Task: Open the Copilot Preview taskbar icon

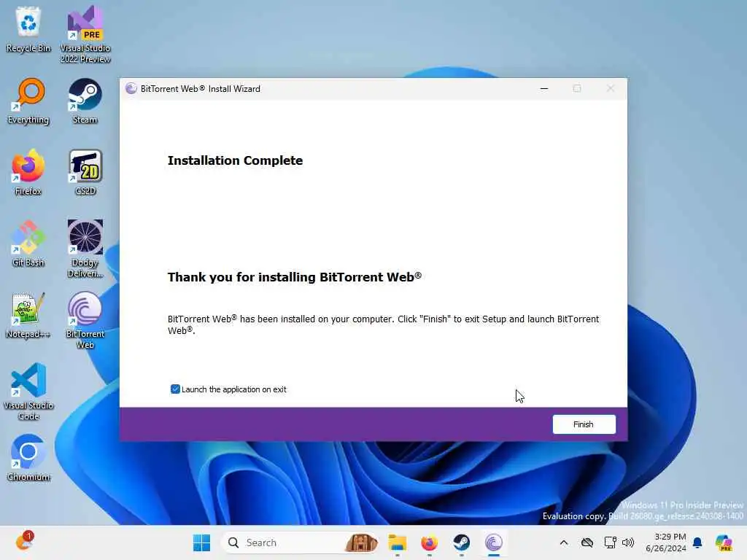Action: pos(724,542)
